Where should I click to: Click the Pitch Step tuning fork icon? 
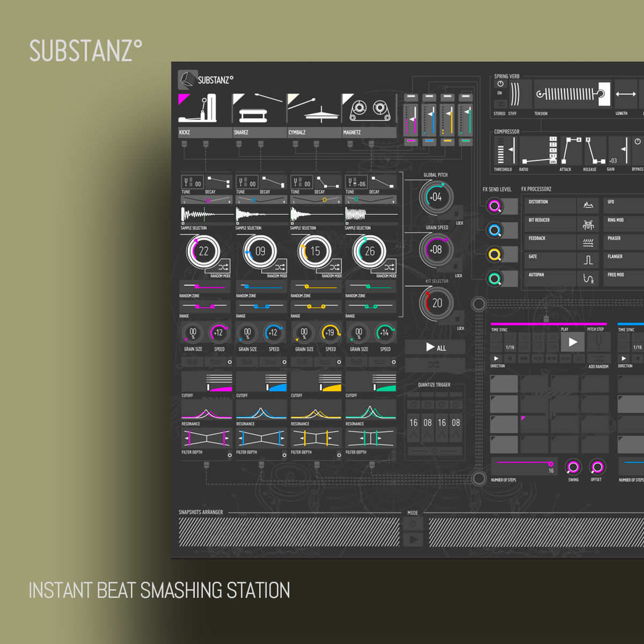[598, 341]
